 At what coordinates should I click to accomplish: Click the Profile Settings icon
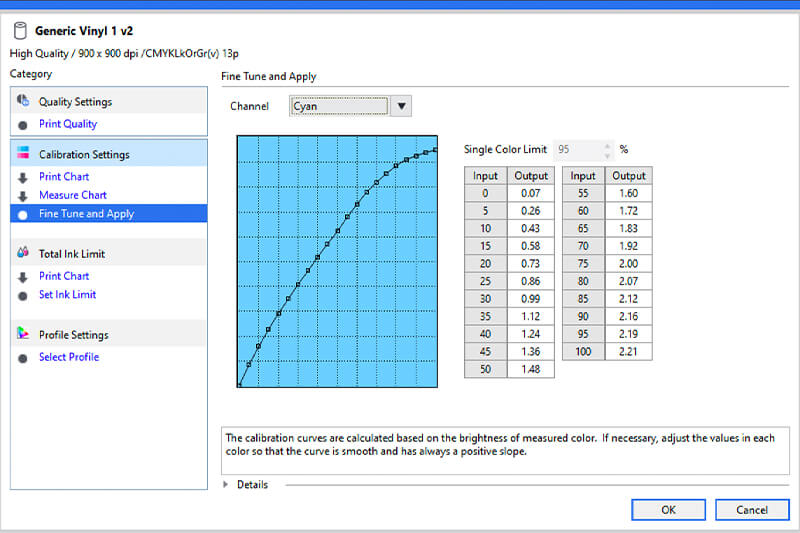point(23,334)
